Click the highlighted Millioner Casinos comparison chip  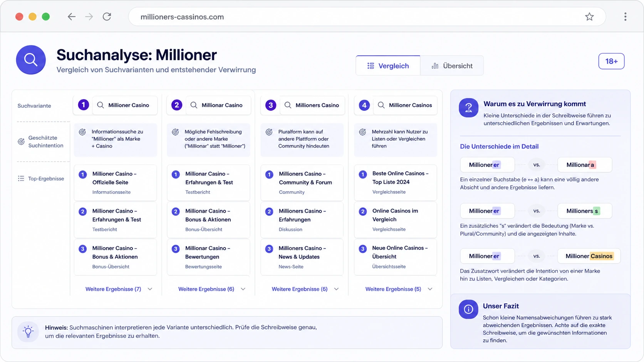(589, 256)
